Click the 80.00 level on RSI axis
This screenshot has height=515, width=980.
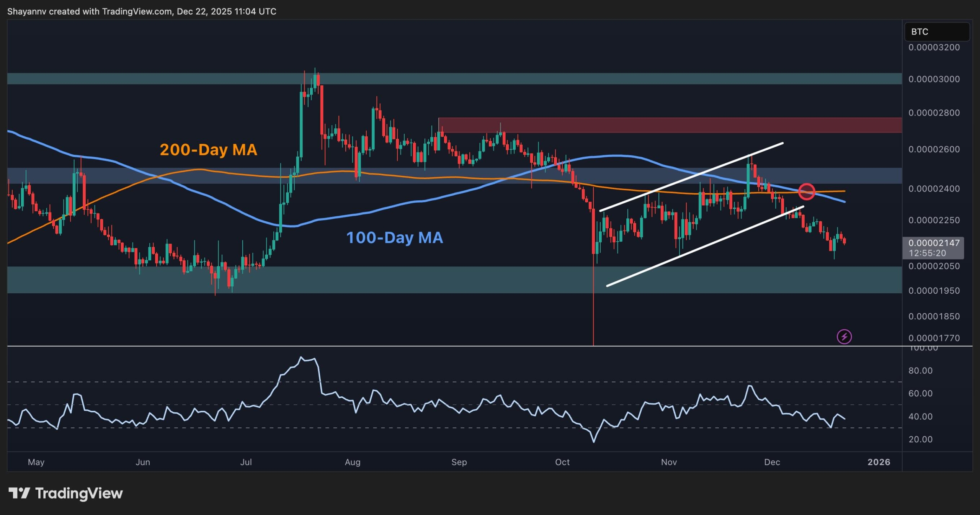[920, 371]
